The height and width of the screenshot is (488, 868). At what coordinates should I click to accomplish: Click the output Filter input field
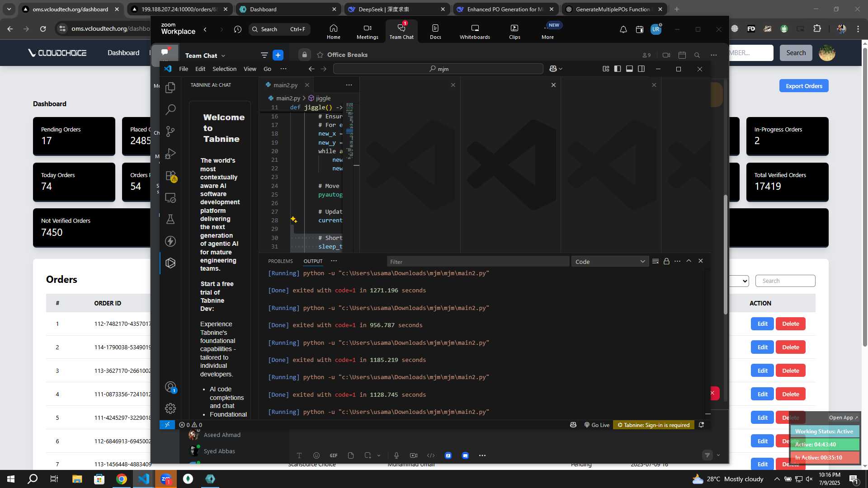tap(478, 262)
